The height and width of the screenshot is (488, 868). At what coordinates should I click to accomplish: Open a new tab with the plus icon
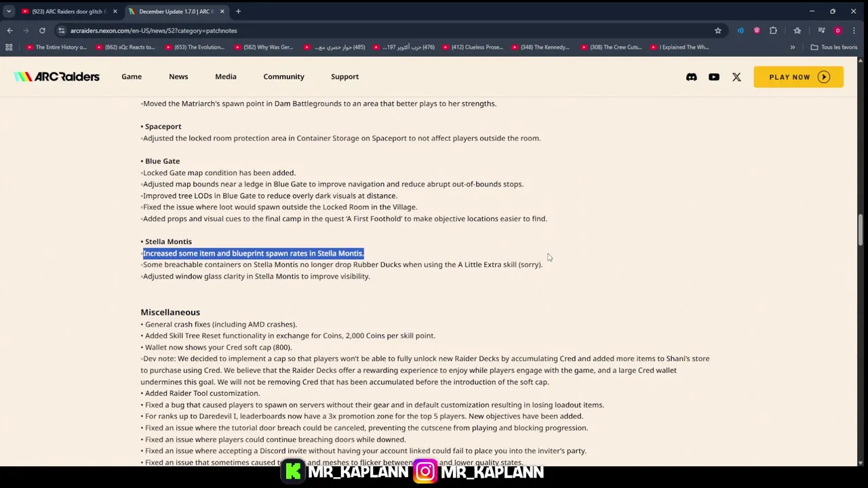point(238,12)
